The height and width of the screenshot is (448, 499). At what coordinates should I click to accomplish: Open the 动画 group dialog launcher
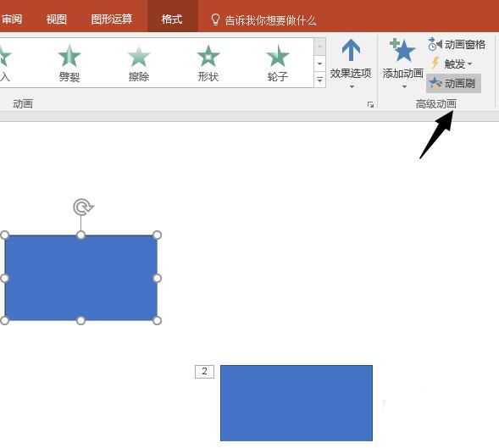(x=370, y=104)
